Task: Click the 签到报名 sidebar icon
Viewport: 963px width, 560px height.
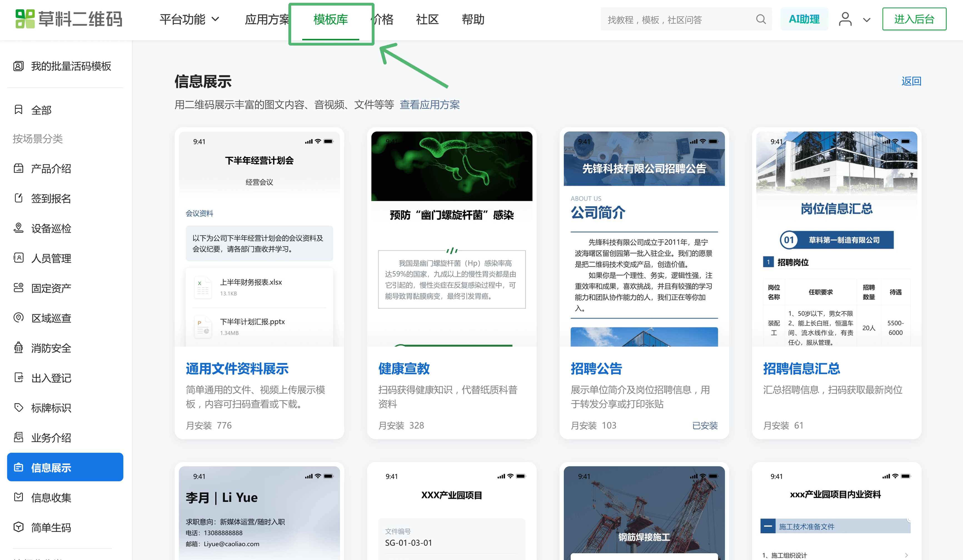Action: point(18,198)
